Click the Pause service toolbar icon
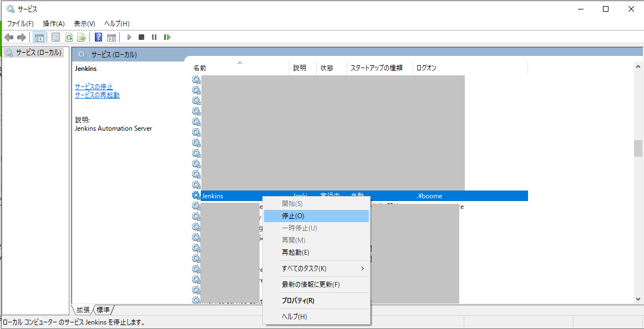 tap(154, 37)
